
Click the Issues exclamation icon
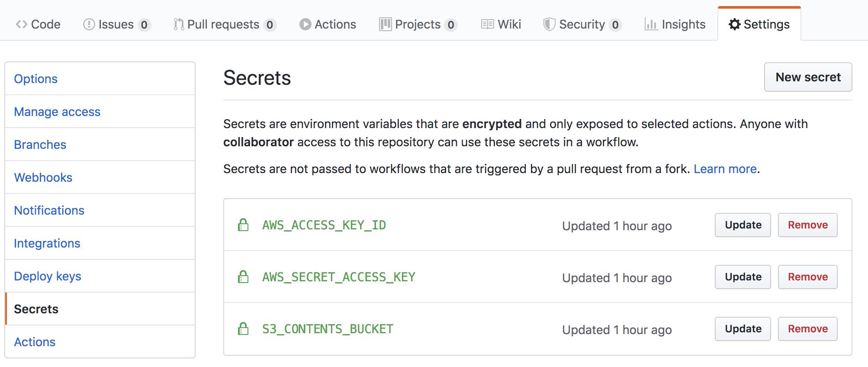[x=89, y=25]
